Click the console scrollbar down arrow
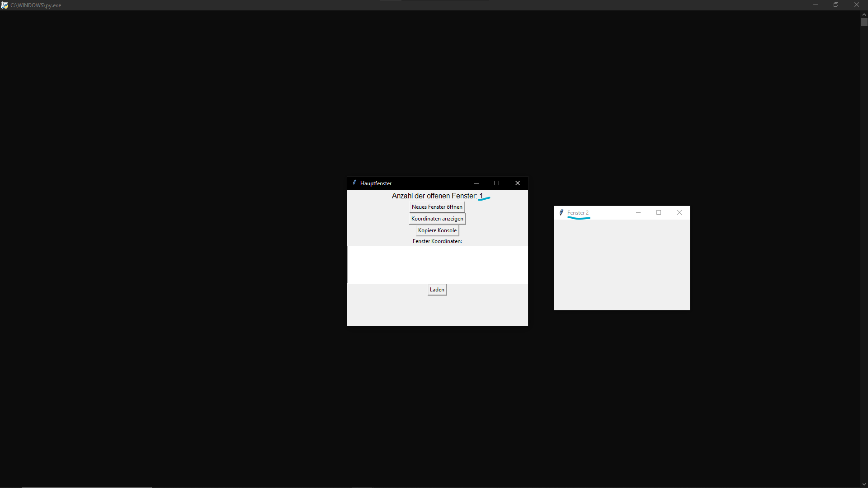Image resolution: width=868 pixels, height=488 pixels. pos(864,484)
